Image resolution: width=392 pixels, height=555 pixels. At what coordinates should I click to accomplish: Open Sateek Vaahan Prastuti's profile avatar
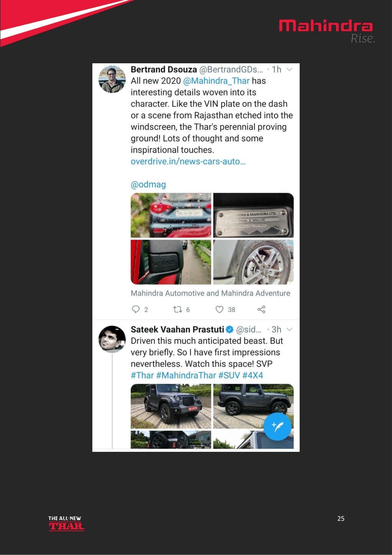[112, 339]
